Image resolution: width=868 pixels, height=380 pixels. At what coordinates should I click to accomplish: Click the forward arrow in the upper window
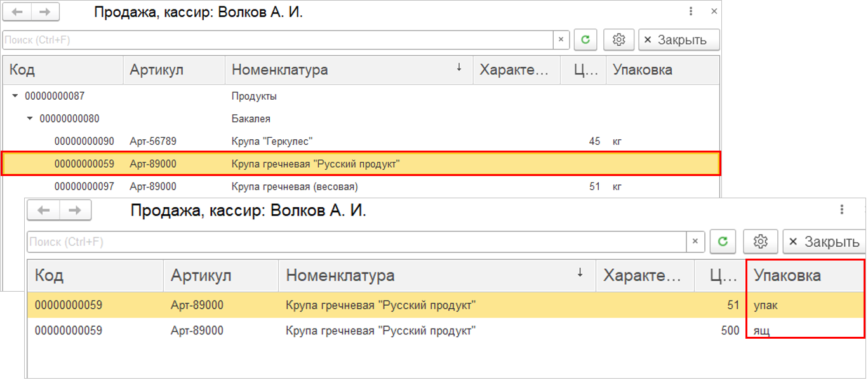point(45,12)
